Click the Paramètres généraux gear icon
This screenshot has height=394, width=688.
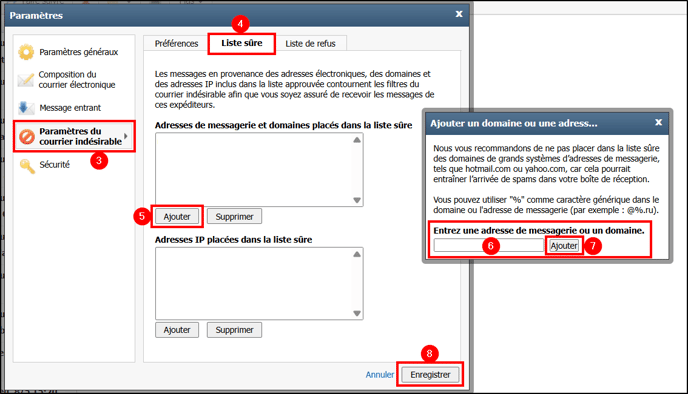26,52
